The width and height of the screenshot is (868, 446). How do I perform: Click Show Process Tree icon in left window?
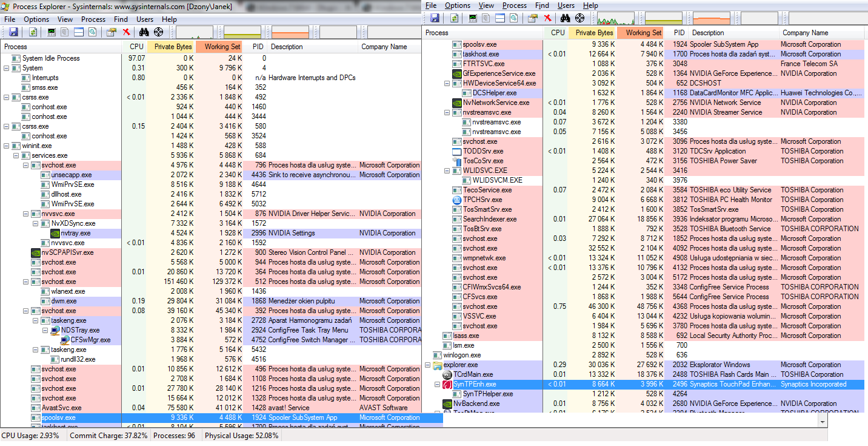click(x=65, y=32)
